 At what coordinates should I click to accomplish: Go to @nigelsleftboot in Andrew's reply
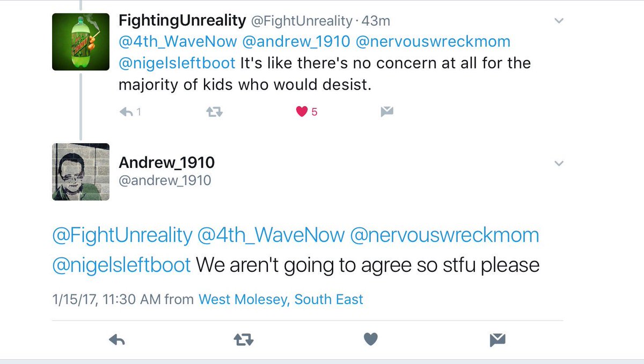pyautogui.click(x=121, y=265)
